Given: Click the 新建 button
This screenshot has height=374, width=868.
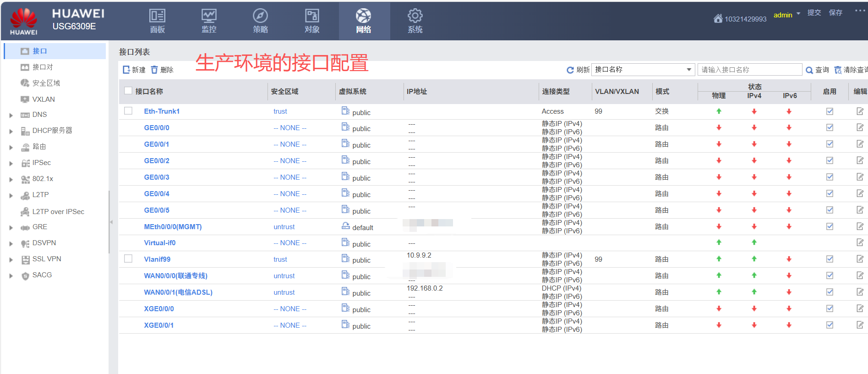Looking at the screenshot, I should [x=134, y=70].
